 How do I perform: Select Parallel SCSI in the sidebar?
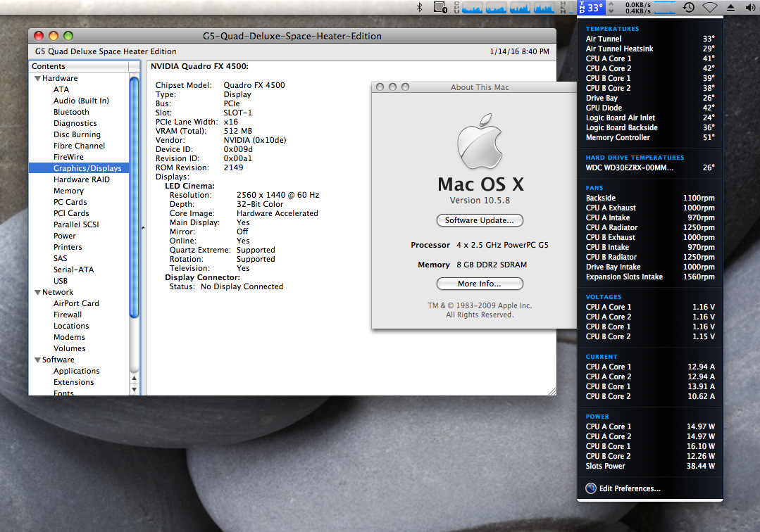(76, 224)
